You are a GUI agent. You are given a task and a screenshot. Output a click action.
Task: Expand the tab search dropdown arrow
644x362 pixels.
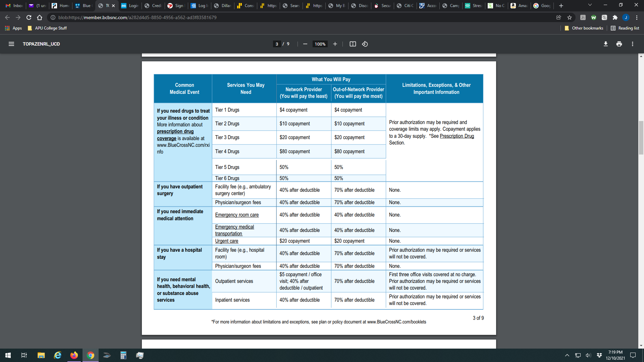tap(590, 5)
